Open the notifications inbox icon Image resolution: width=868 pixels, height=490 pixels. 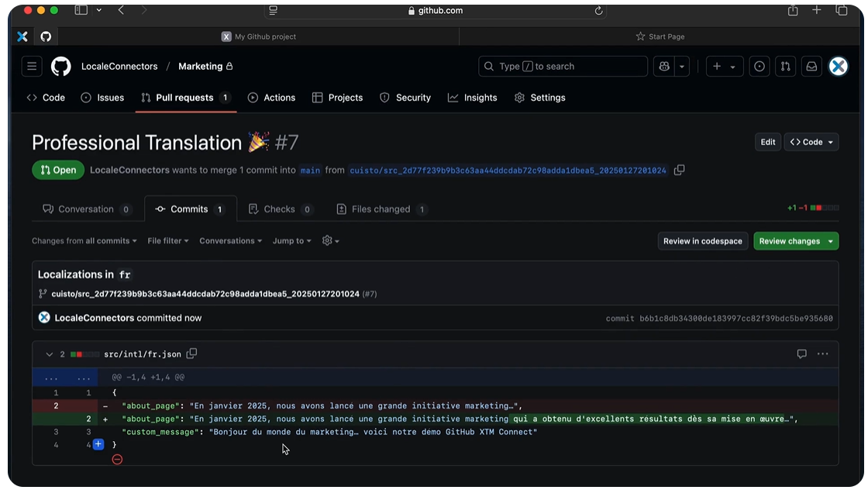coord(811,67)
